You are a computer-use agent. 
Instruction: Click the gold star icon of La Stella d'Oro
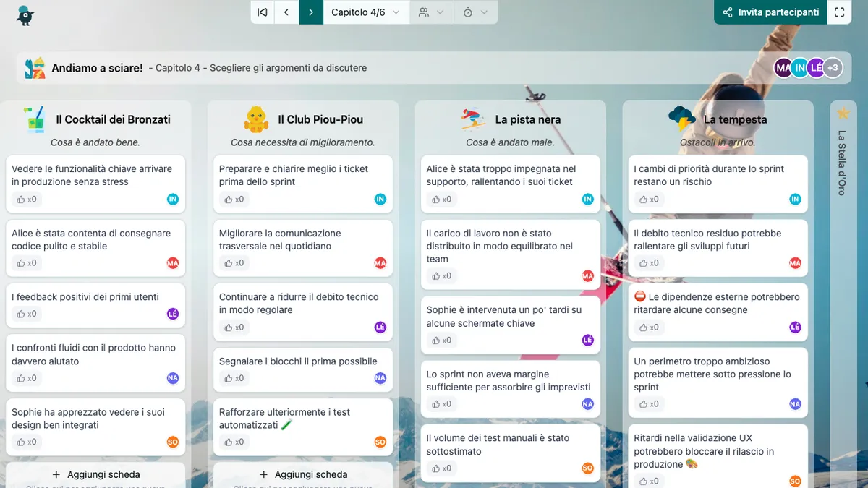click(x=842, y=114)
